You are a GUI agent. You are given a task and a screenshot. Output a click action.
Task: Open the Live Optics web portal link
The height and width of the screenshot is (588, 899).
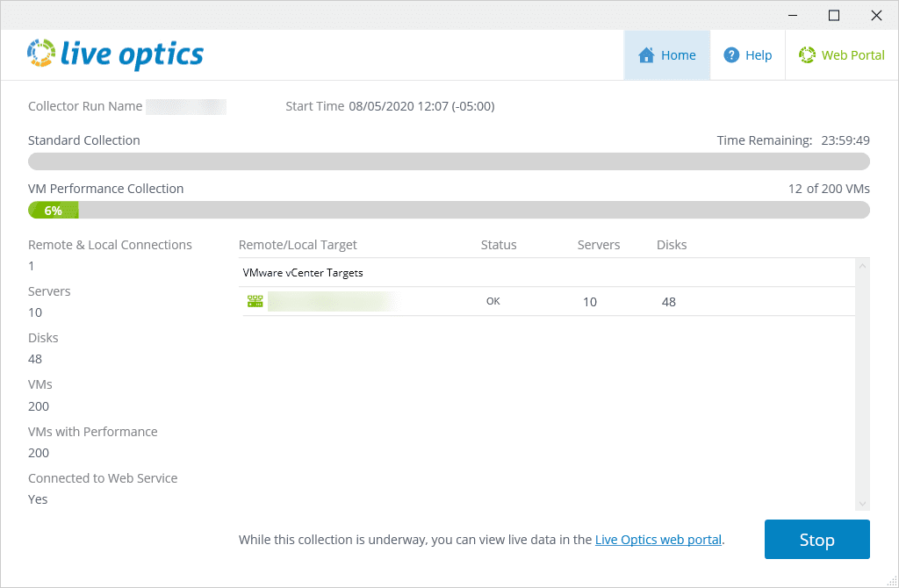[x=658, y=540]
